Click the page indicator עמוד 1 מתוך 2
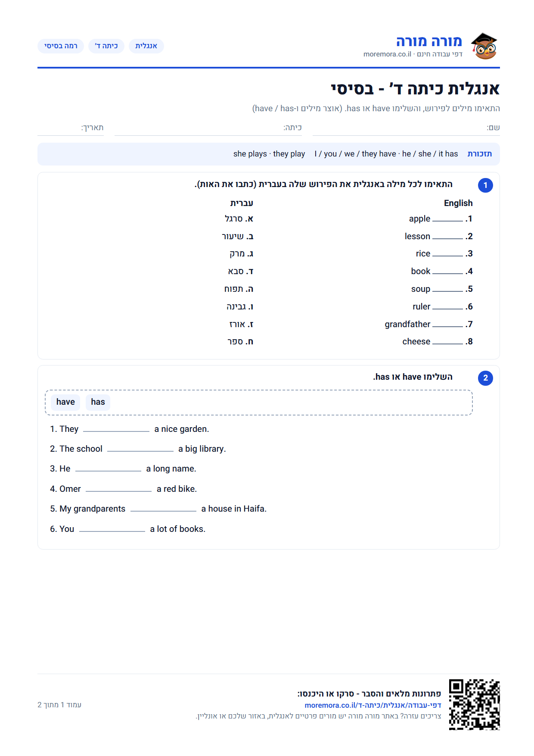Viewport: 534px width, 756px height. point(59,705)
